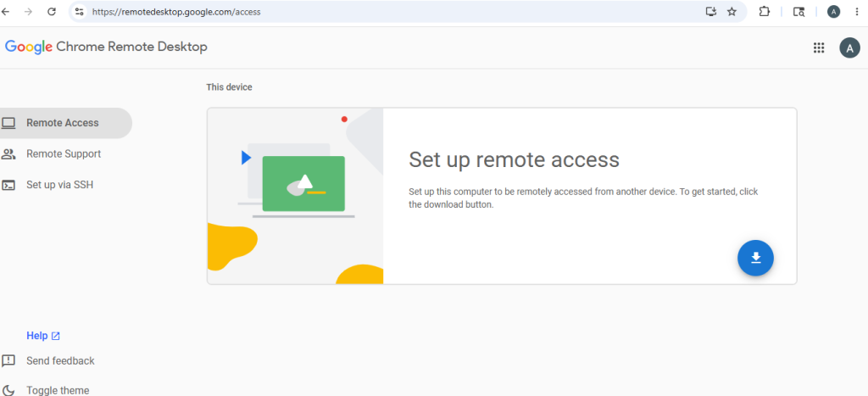This screenshot has width=868, height=396.
Task: Click the tab search toolbar icon
Action: [798, 12]
